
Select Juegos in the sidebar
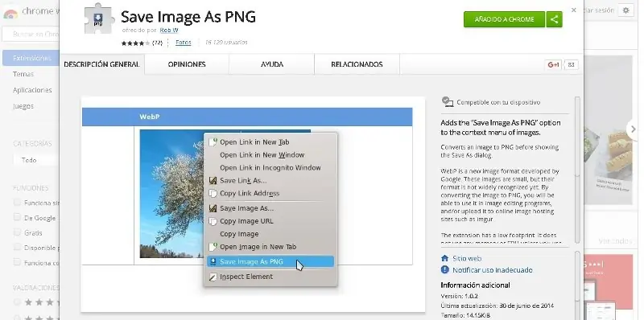pos(23,106)
